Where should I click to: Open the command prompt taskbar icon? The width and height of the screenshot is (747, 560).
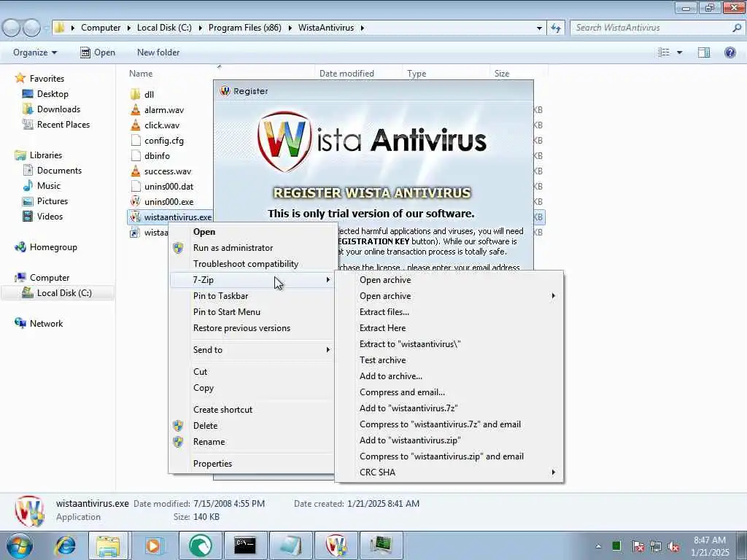pyautogui.click(x=245, y=545)
